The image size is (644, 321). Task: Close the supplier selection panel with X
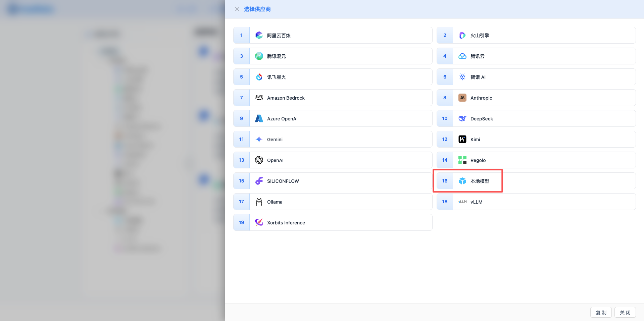point(237,9)
